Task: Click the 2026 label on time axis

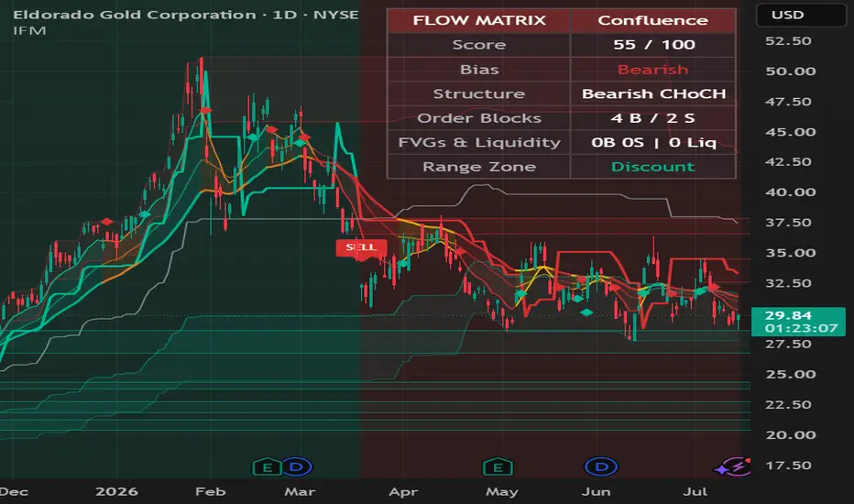Action: (116, 491)
